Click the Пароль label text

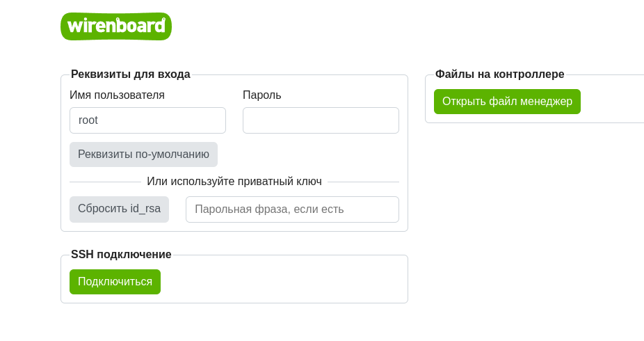tap(261, 95)
